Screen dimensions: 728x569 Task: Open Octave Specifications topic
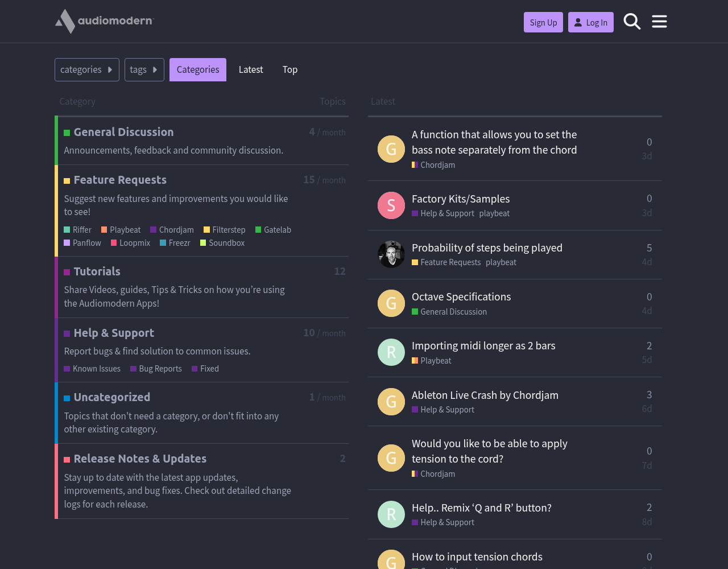click(x=461, y=296)
